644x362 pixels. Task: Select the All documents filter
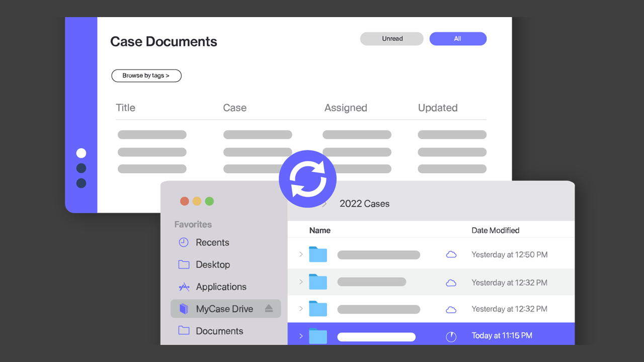458,39
